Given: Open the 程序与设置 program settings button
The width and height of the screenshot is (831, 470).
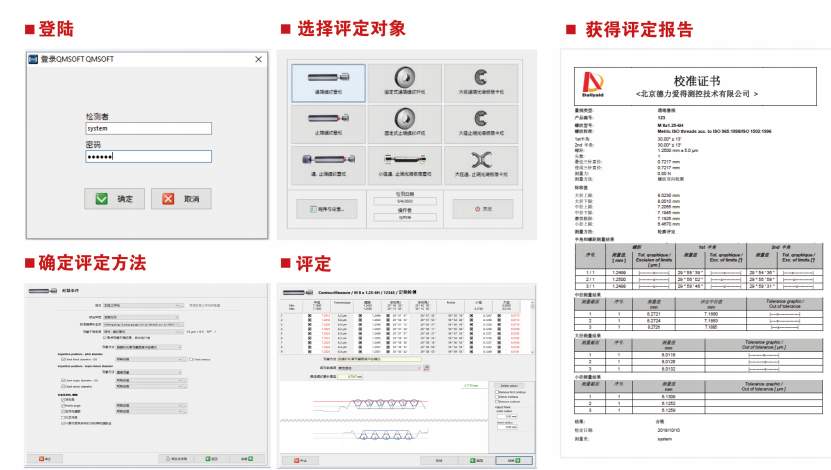Looking at the screenshot, I should [x=322, y=209].
